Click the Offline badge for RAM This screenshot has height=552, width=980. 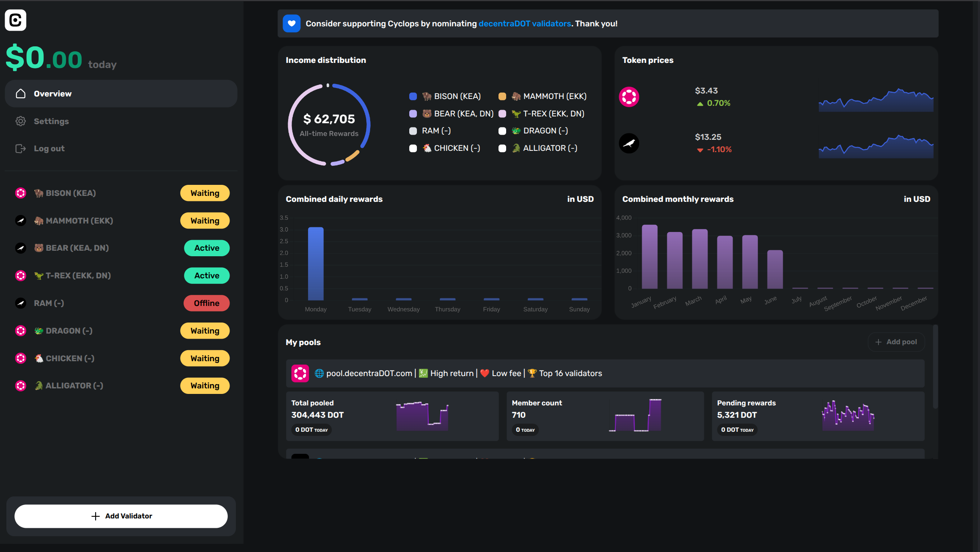207,303
